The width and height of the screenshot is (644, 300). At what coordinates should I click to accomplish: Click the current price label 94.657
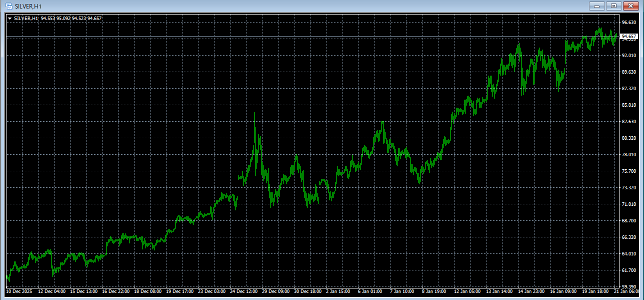pyautogui.click(x=629, y=37)
